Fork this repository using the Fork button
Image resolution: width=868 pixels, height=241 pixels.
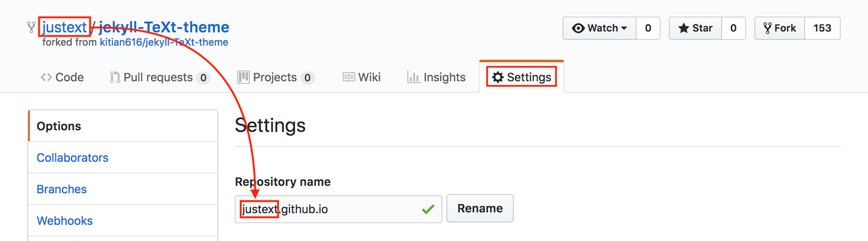point(780,28)
